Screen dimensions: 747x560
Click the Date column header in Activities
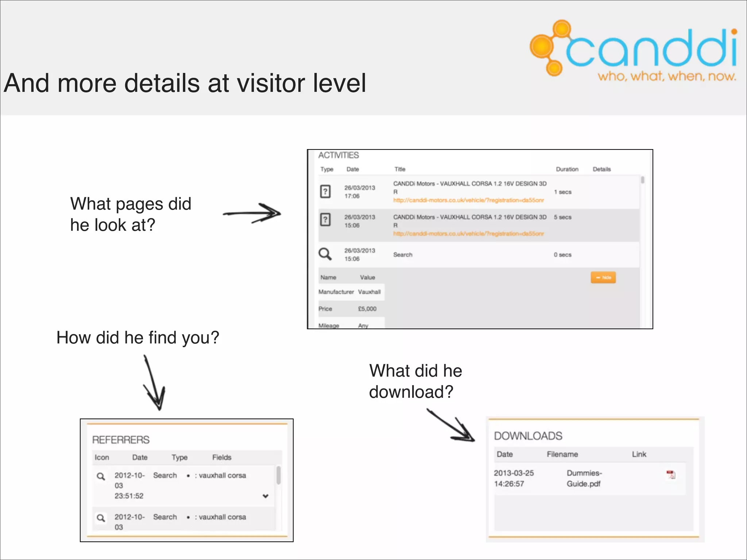[353, 169]
